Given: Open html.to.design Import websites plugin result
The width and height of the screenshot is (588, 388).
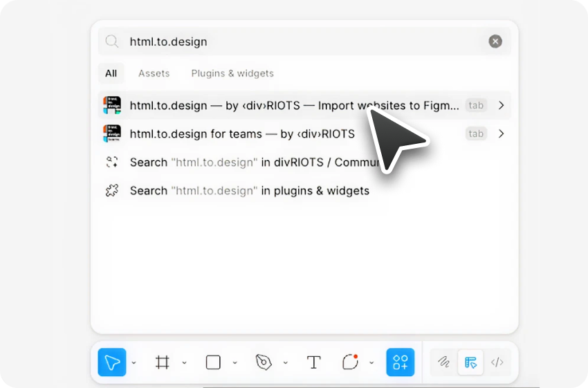Looking at the screenshot, I should click(x=304, y=105).
